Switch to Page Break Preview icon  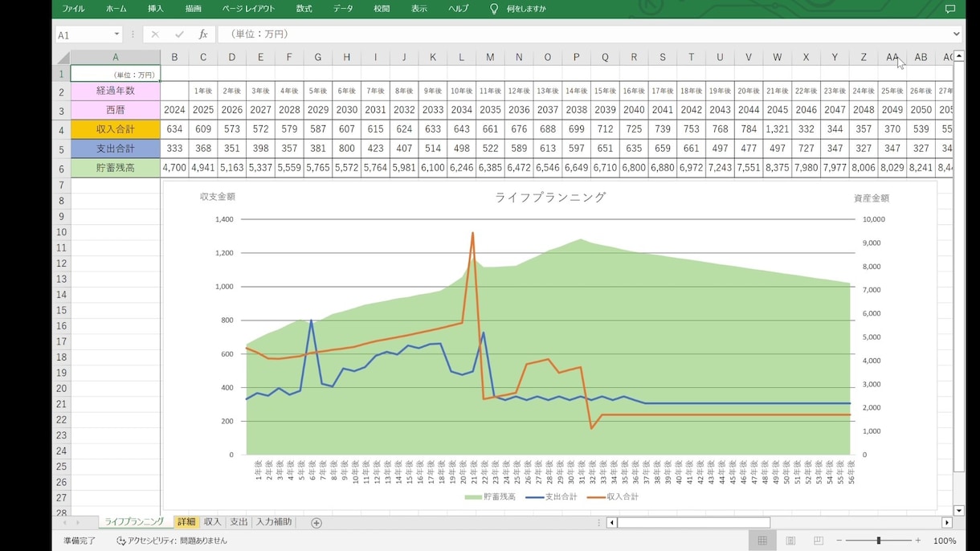pyautogui.click(x=819, y=541)
